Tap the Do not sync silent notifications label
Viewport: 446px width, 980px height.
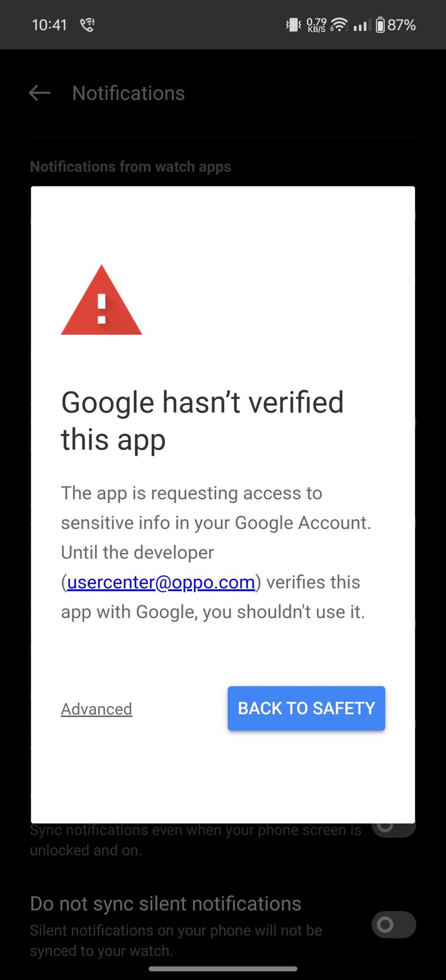[166, 903]
